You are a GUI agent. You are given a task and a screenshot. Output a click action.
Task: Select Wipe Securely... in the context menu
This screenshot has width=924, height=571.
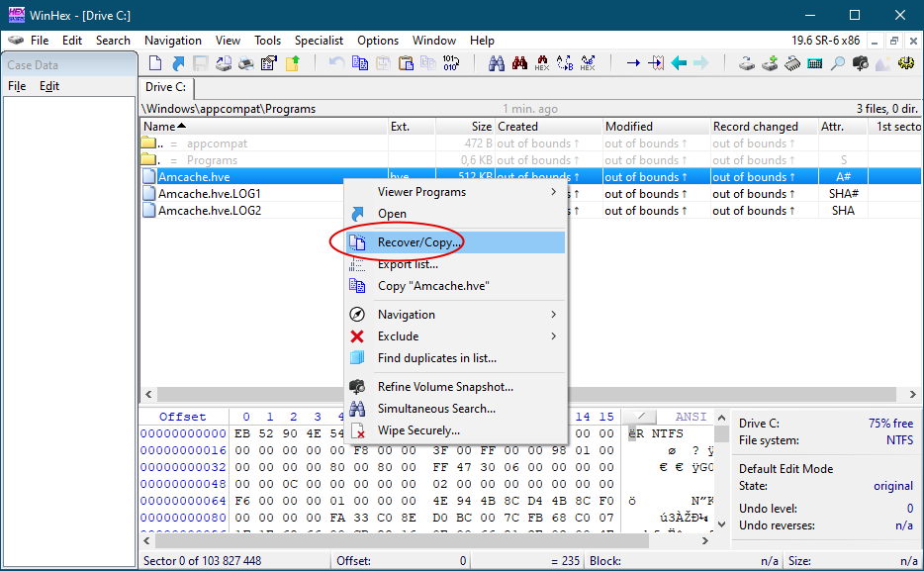point(455,430)
